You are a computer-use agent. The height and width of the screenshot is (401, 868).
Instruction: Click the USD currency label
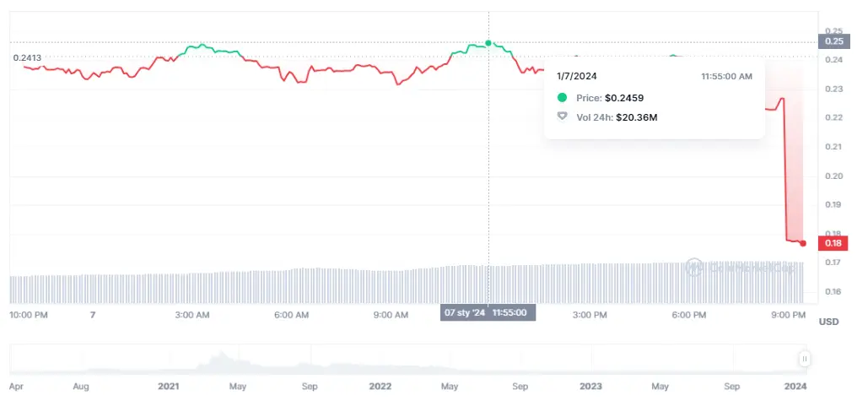tap(828, 322)
